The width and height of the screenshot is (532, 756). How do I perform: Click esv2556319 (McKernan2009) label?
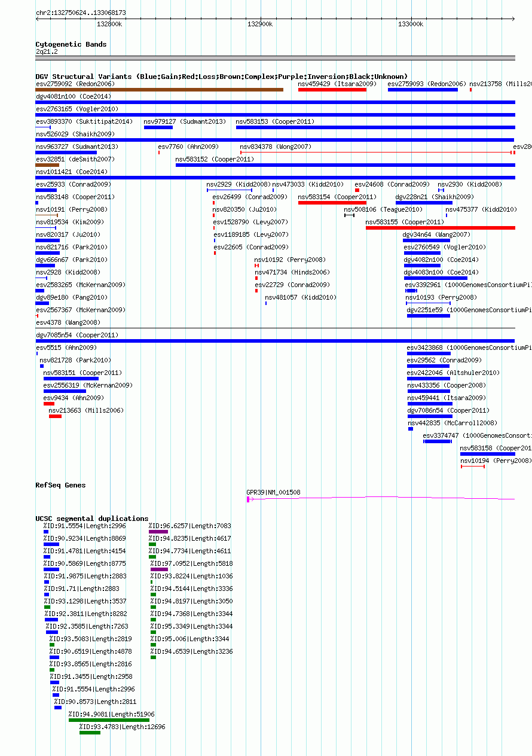(88, 385)
